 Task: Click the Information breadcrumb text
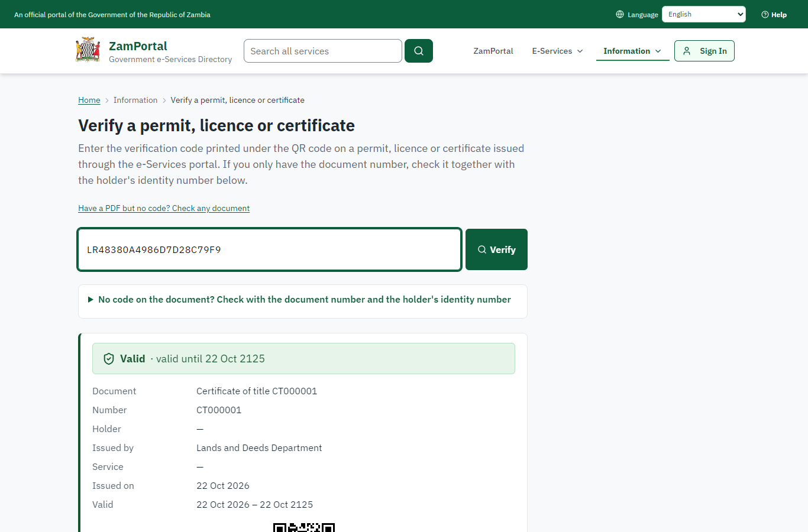coord(135,100)
